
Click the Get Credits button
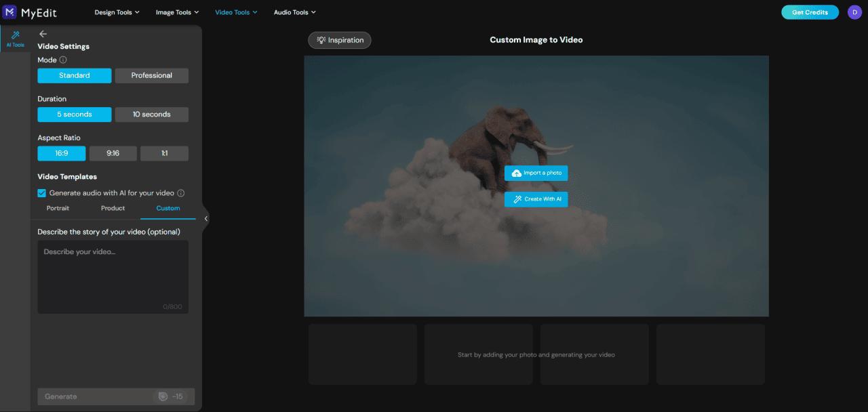coord(810,12)
